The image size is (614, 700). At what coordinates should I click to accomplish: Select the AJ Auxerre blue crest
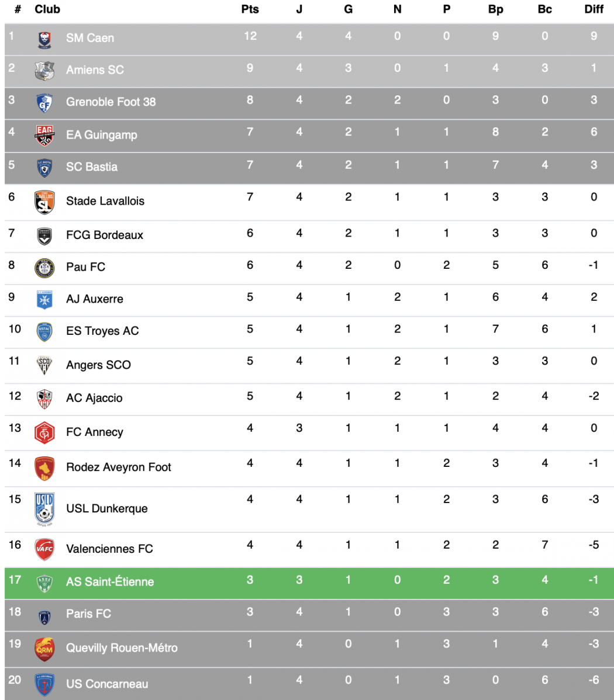tap(44, 300)
